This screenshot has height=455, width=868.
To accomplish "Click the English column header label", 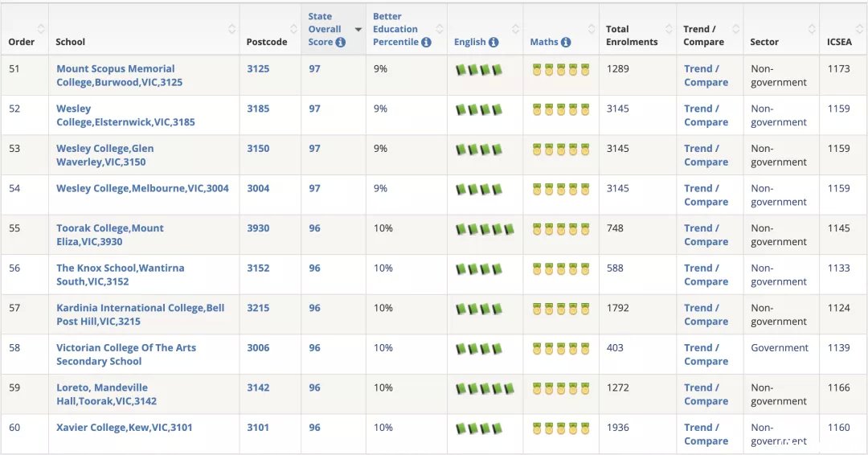I will click(469, 42).
